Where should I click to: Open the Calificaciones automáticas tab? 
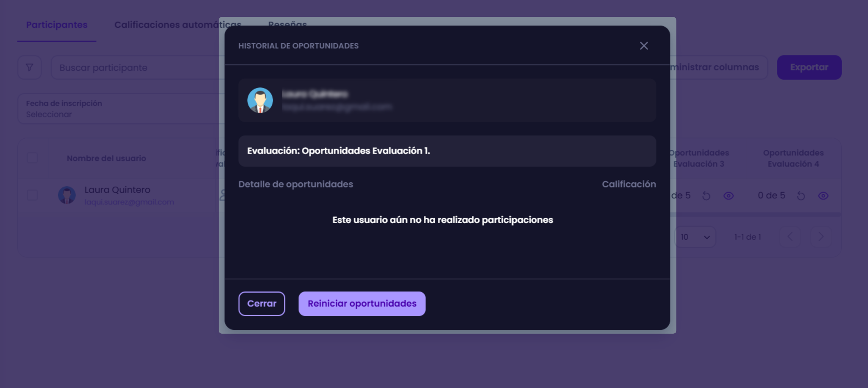point(178,25)
